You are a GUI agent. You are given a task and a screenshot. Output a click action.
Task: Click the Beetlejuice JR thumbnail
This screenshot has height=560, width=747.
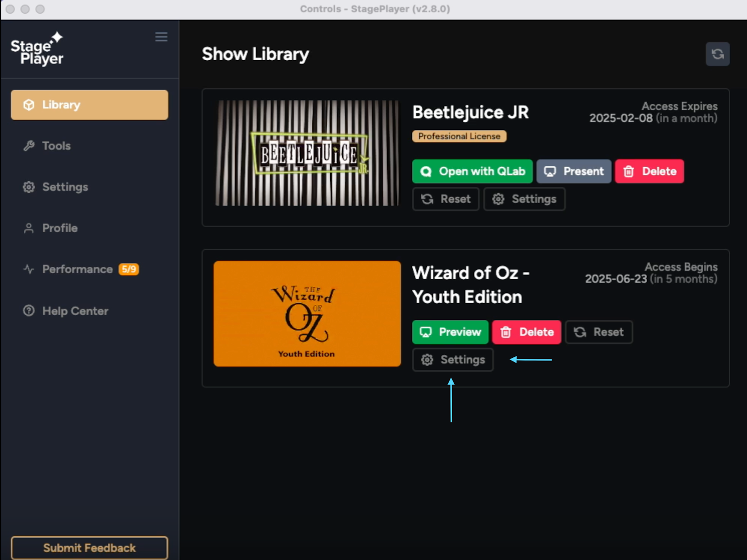tap(307, 153)
